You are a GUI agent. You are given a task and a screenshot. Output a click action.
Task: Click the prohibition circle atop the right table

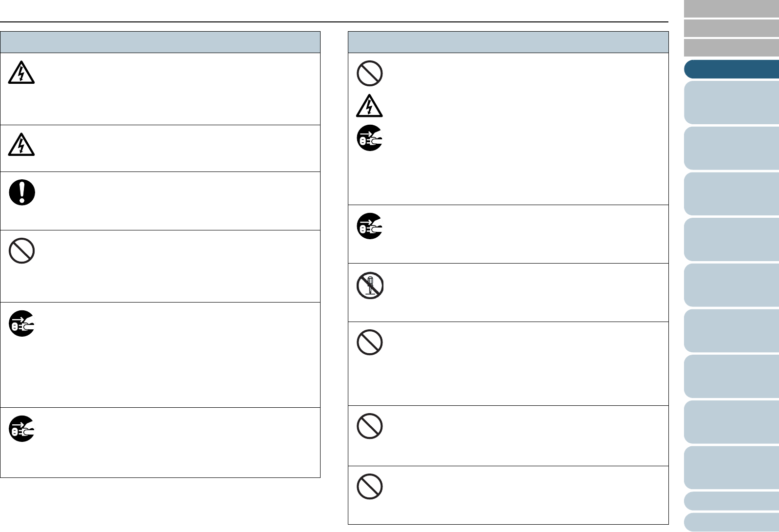coord(370,74)
